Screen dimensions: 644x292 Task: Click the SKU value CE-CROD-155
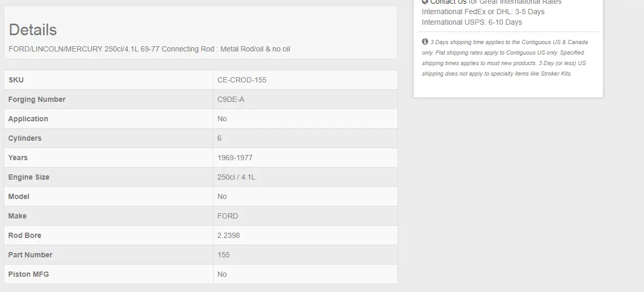coord(242,80)
